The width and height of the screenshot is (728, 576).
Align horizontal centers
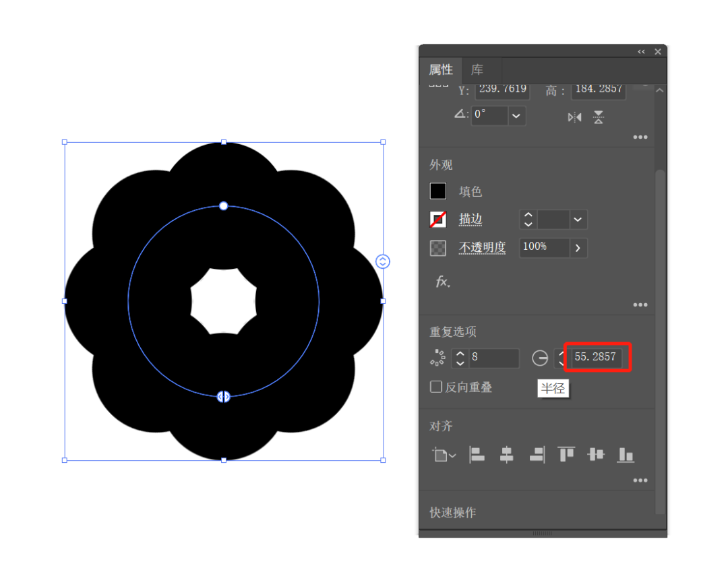point(506,455)
